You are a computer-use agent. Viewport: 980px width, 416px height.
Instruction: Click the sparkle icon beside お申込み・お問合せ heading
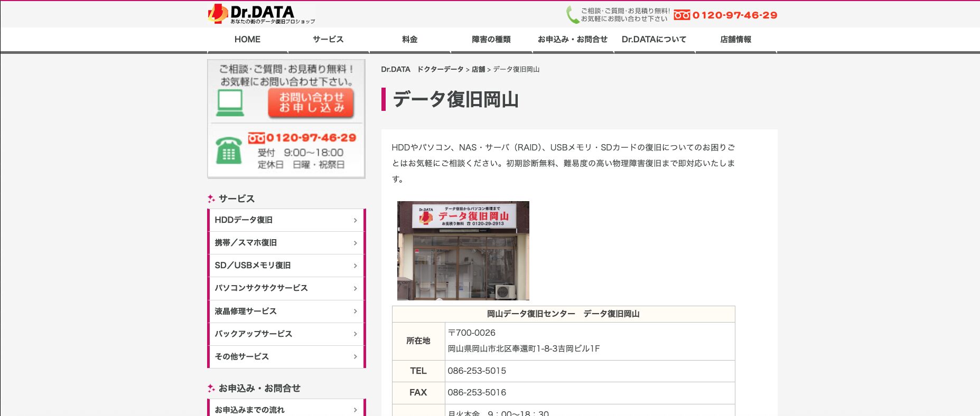click(x=211, y=388)
